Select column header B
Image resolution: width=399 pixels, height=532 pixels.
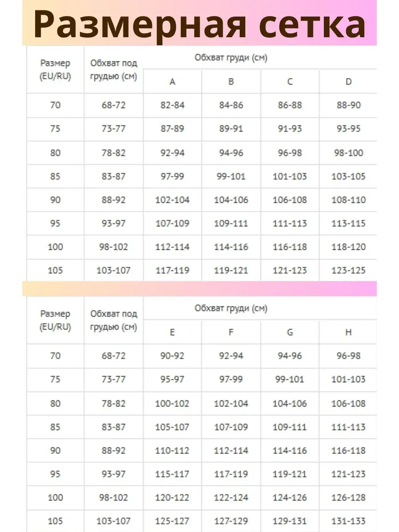(x=231, y=82)
